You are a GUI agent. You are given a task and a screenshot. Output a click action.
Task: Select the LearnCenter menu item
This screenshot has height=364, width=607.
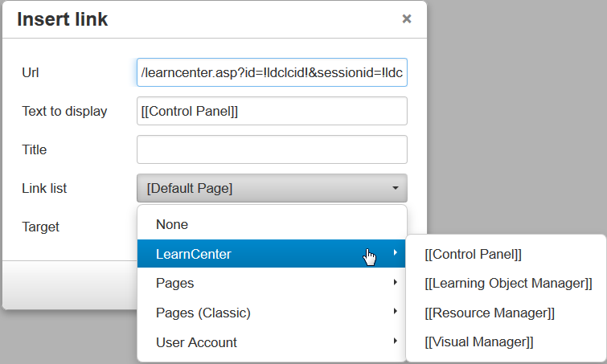coord(194,254)
